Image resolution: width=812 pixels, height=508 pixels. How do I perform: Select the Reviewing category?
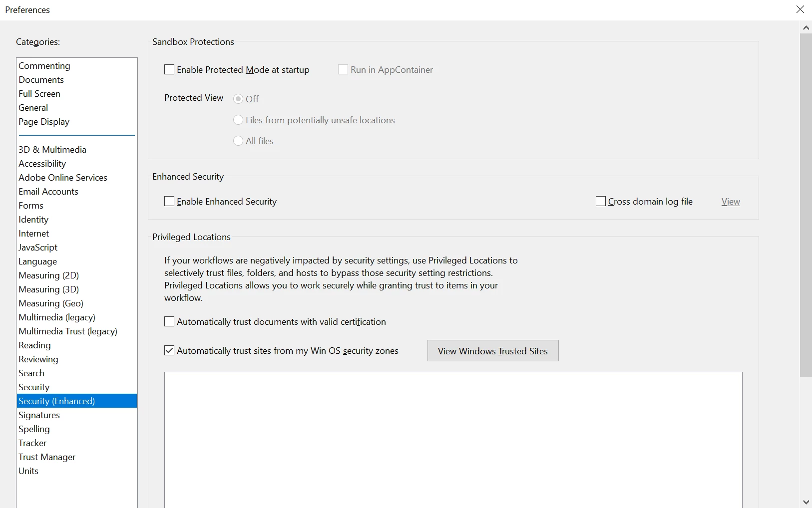(x=77, y=359)
